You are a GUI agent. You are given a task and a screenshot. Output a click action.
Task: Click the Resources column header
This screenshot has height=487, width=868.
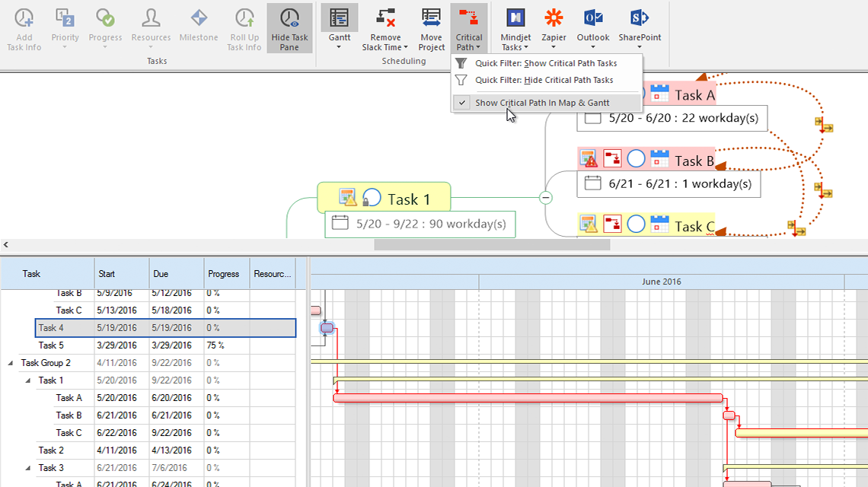click(273, 273)
